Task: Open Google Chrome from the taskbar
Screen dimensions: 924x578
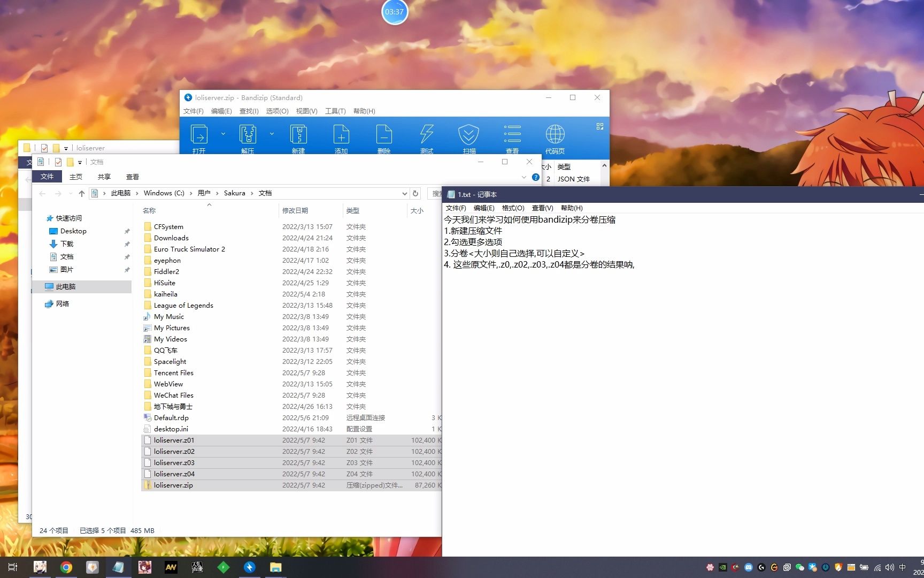Action: [x=66, y=567]
